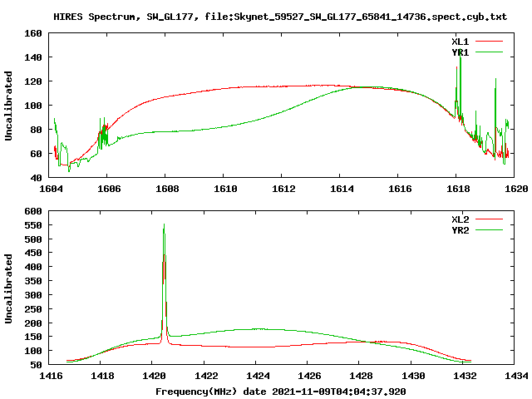This screenshot has height=399, width=532.
Task: Click the 80 tick label on the top y-axis
Action: (37, 130)
